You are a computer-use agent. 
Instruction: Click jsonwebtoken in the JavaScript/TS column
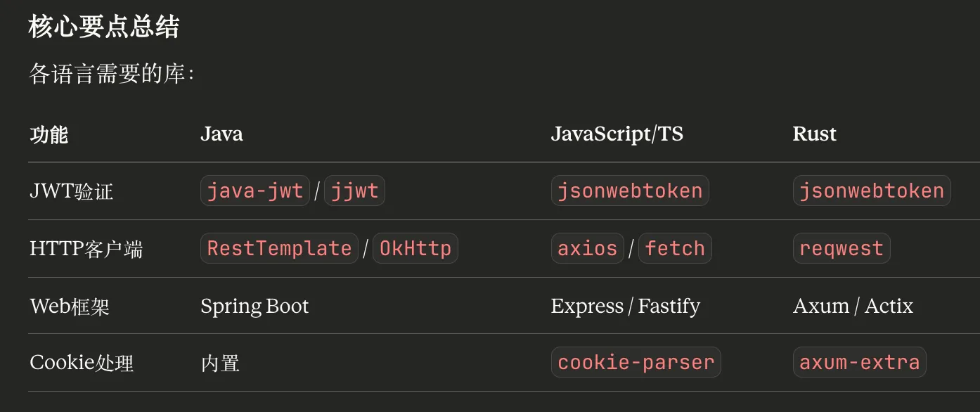[630, 191]
